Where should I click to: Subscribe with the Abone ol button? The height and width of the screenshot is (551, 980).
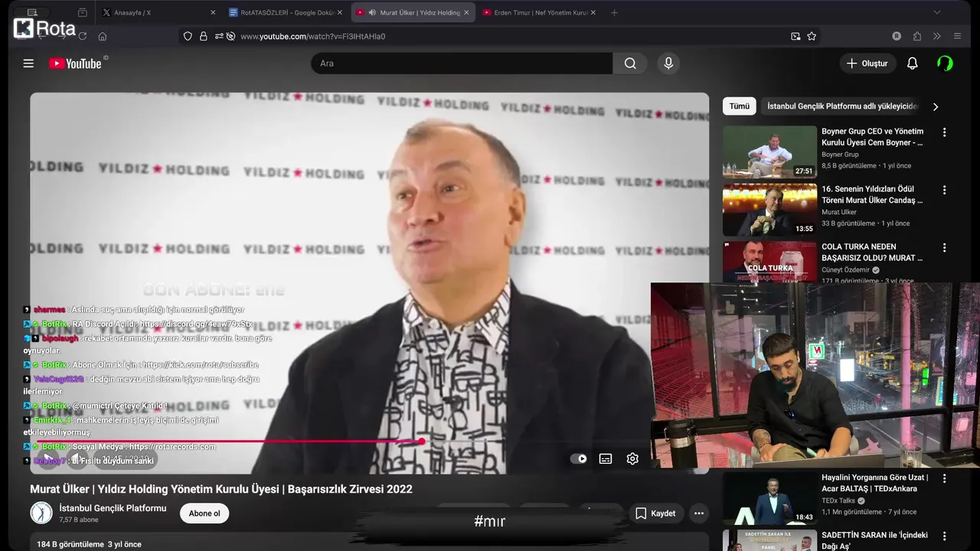(204, 514)
